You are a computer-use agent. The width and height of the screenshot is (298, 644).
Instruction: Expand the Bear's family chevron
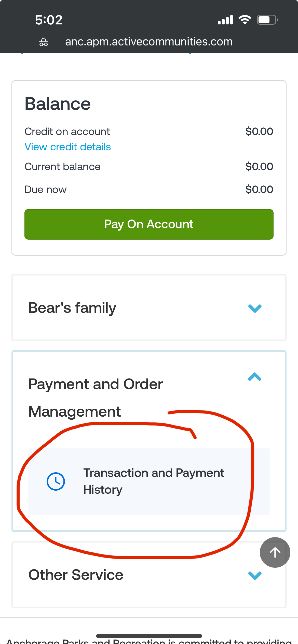pos(255,308)
